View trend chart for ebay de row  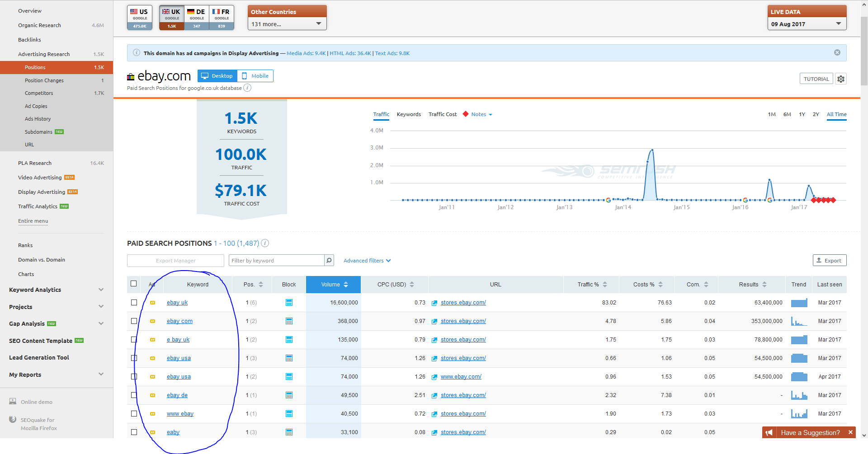(x=799, y=395)
